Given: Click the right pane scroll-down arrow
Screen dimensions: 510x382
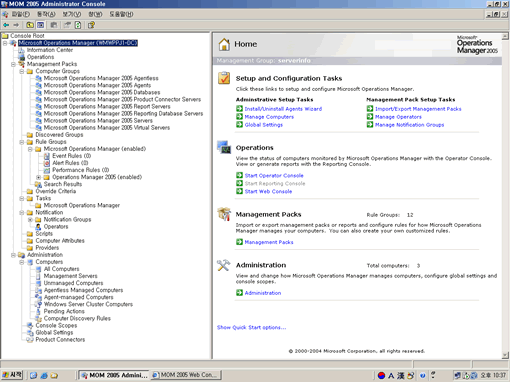Looking at the screenshot, I should pos(505,355).
